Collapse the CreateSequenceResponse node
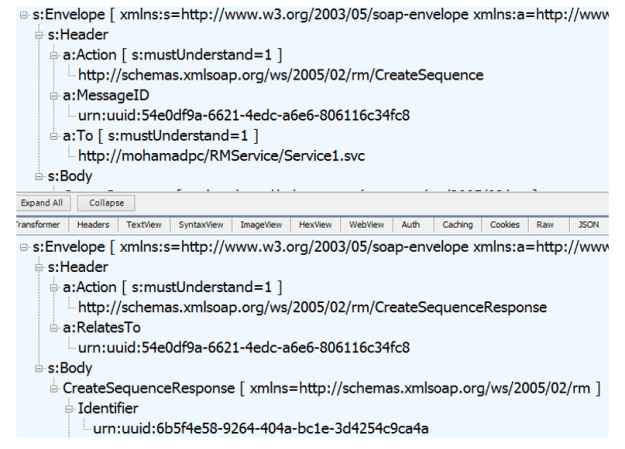This screenshot has height=449, width=625. tap(54, 388)
